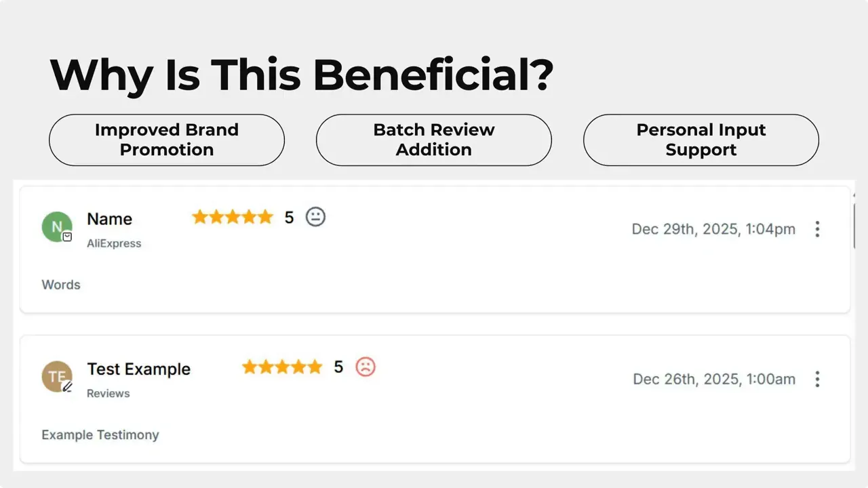This screenshot has height=488, width=868.
Task: Click the neutral face sentiment icon on Name's review
Action: [315, 217]
